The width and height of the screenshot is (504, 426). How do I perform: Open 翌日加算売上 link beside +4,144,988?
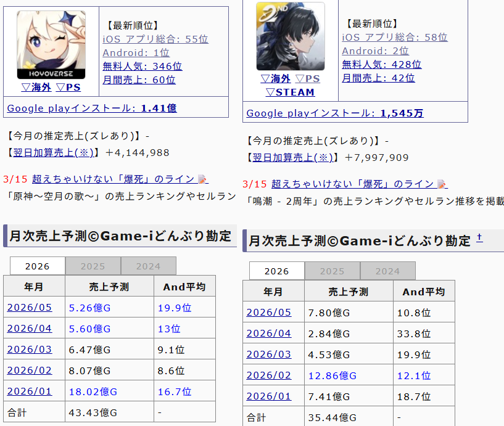tap(53, 153)
